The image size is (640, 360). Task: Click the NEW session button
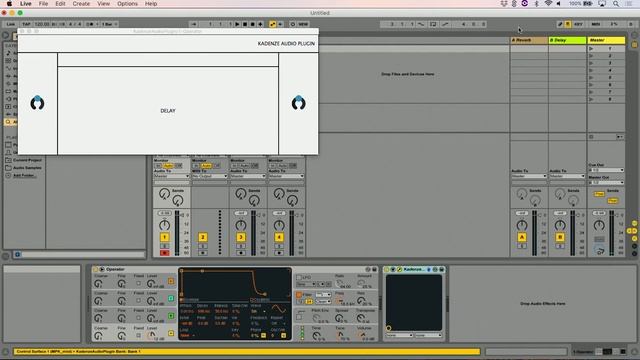click(x=303, y=24)
